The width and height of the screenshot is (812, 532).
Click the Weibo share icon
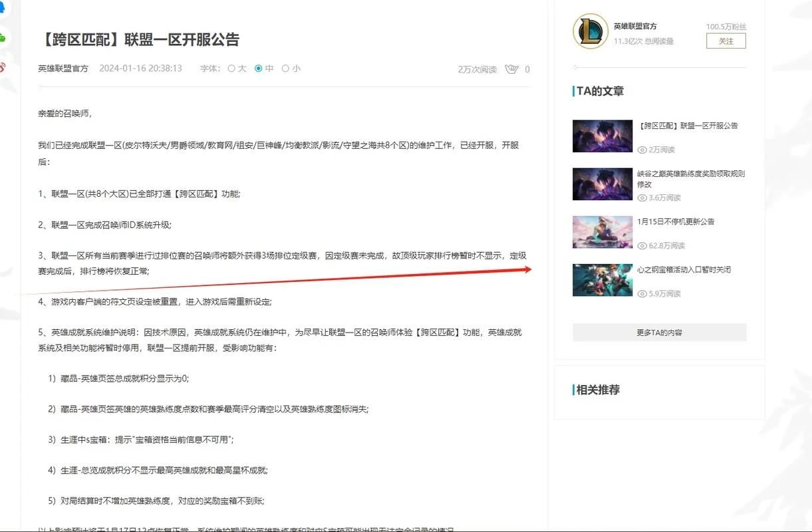3,66
